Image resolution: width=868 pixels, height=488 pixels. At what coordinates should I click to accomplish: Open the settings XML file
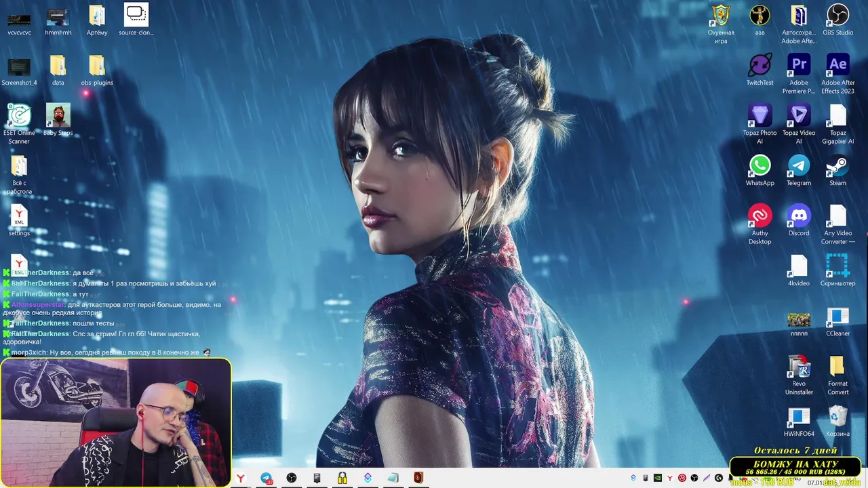coord(19,221)
